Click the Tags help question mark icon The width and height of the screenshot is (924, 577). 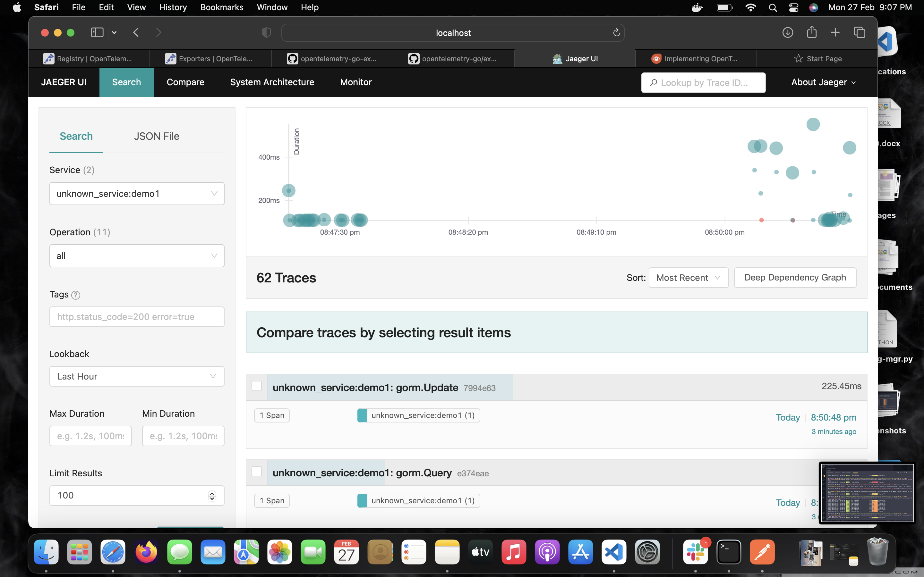pyautogui.click(x=76, y=295)
